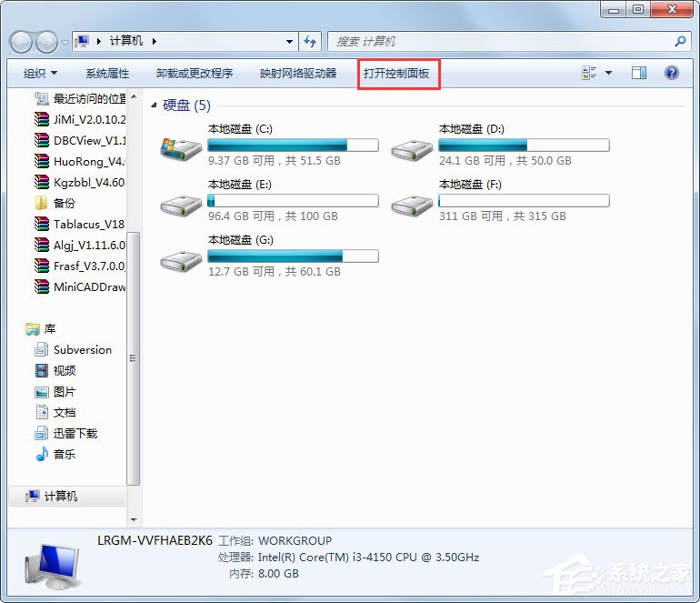Open local disk G: drive icon
700x603 pixels.
click(x=180, y=258)
